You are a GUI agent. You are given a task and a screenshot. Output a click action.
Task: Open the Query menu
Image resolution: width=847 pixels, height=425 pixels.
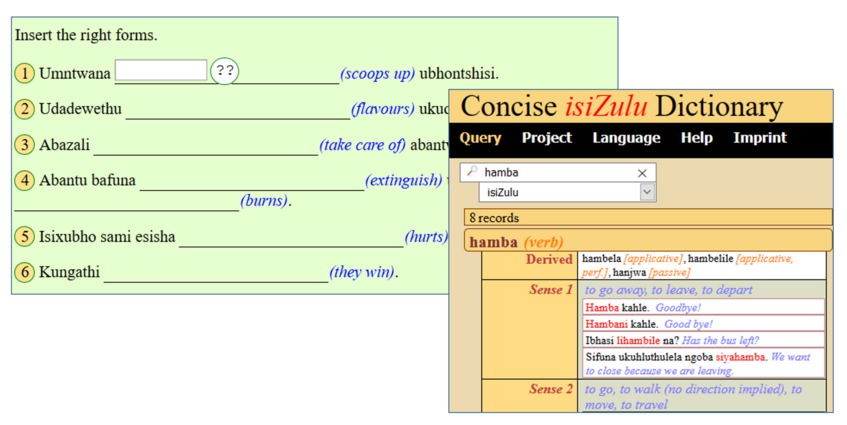[x=480, y=138]
